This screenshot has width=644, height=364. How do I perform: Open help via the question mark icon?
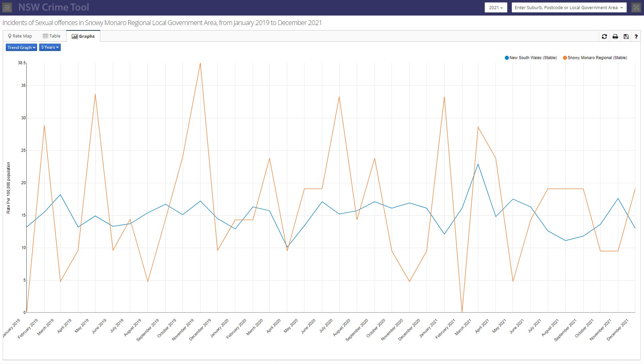pos(636,36)
